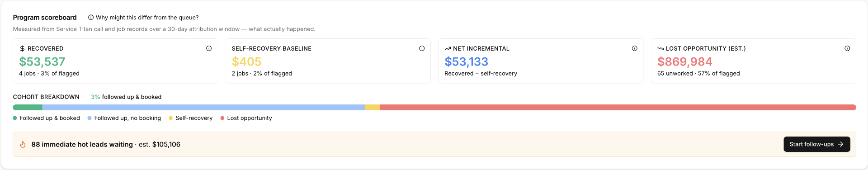This screenshot has height=170, width=868.
Task: Click the arrow inside Start follow-ups button
Action: (840, 144)
